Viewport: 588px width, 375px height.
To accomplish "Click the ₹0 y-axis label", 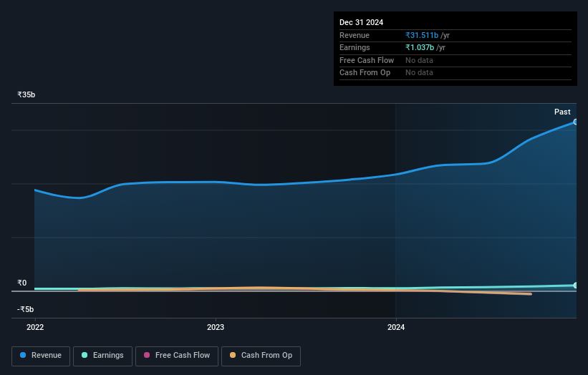I will click(22, 283).
